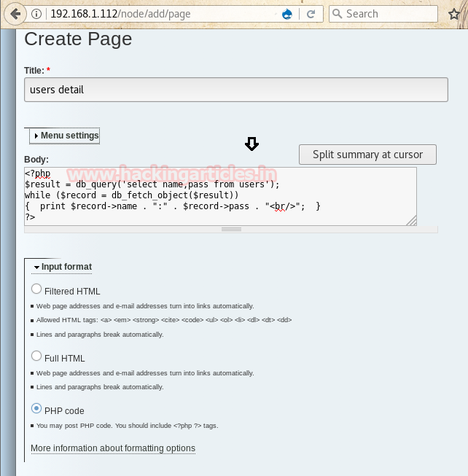Click the search magnifier icon
This screenshot has height=476, width=468.
[x=337, y=14]
